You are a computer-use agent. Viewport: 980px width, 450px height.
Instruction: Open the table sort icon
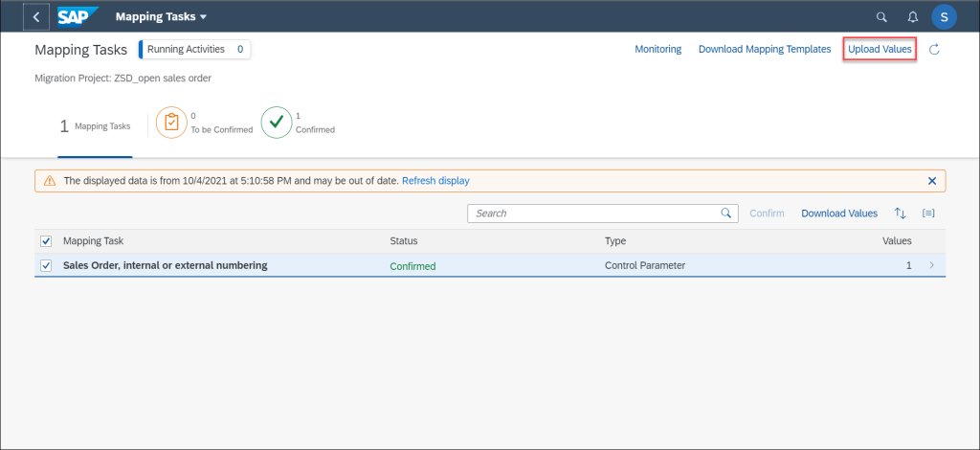click(900, 214)
